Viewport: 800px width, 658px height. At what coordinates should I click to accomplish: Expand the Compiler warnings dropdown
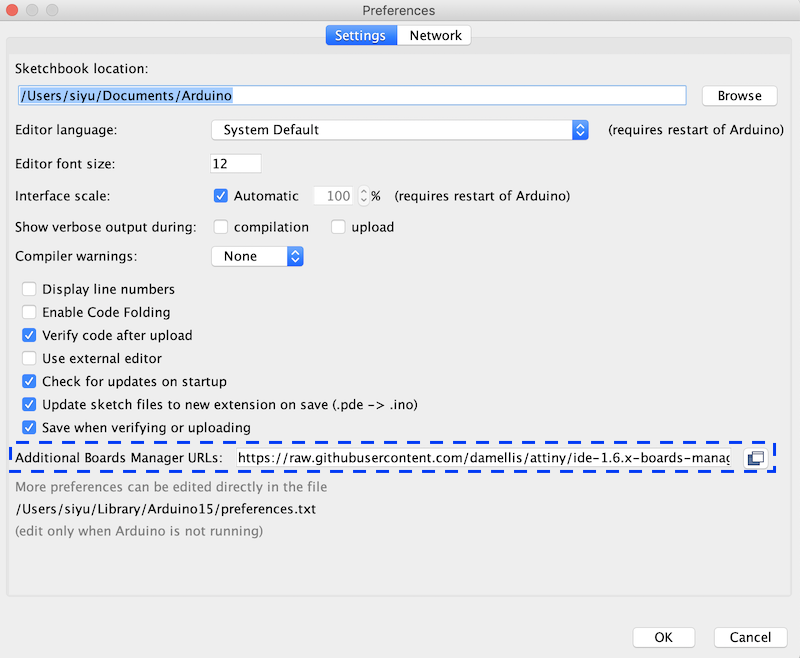pyautogui.click(x=257, y=256)
